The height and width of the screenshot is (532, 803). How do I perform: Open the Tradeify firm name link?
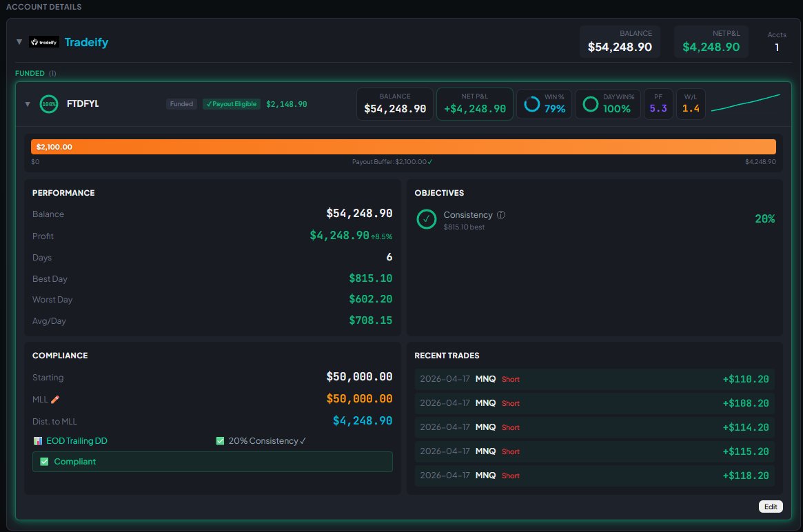[x=86, y=42]
